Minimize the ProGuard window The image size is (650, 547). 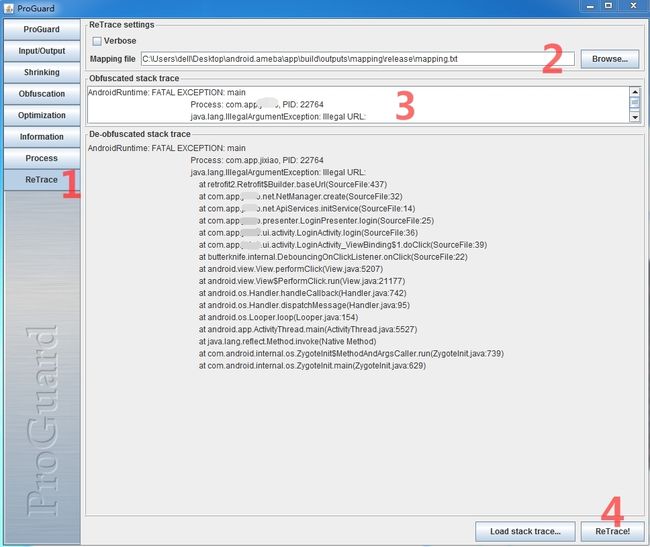tap(590, 6)
